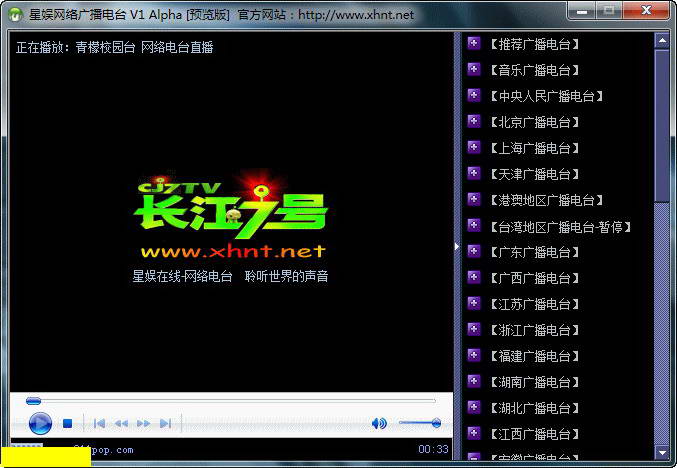
Task: Select the 【台湾地区广播电台-暂停】 label
Action: click(x=560, y=227)
